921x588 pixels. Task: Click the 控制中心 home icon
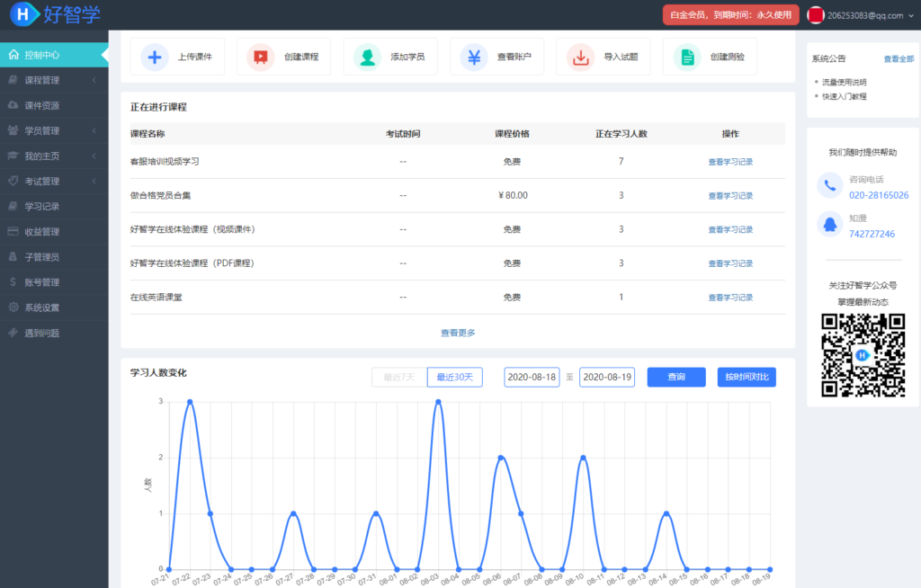coord(13,55)
